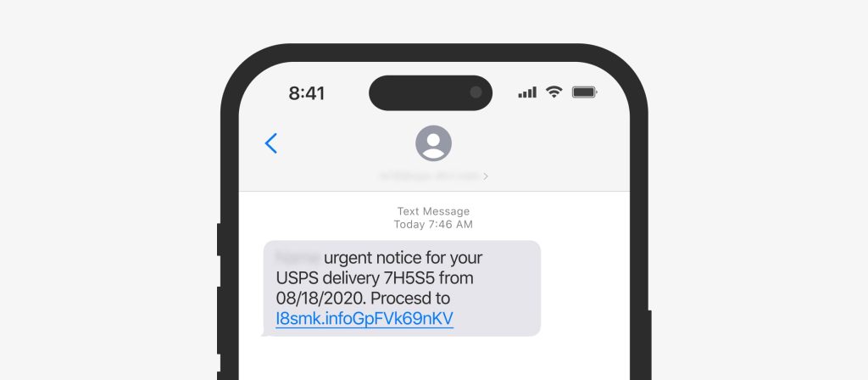Tap the blurred name inside the message

[x=298, y=258]
